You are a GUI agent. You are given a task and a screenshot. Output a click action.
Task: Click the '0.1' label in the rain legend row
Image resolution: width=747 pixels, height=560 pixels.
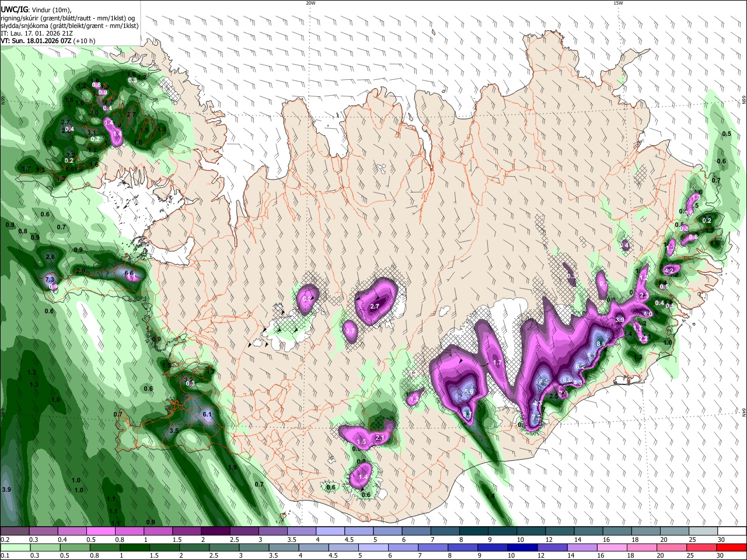[5, 556]
